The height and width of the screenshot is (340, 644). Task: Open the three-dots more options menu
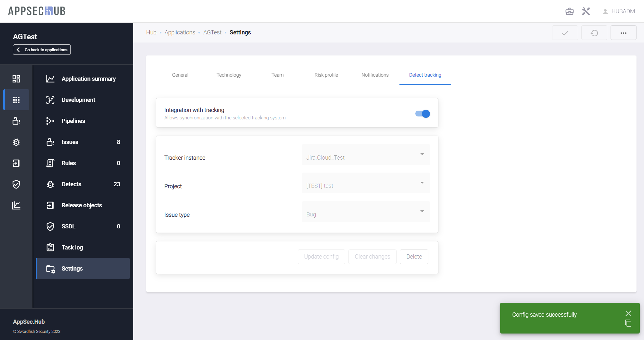point(623,33)
